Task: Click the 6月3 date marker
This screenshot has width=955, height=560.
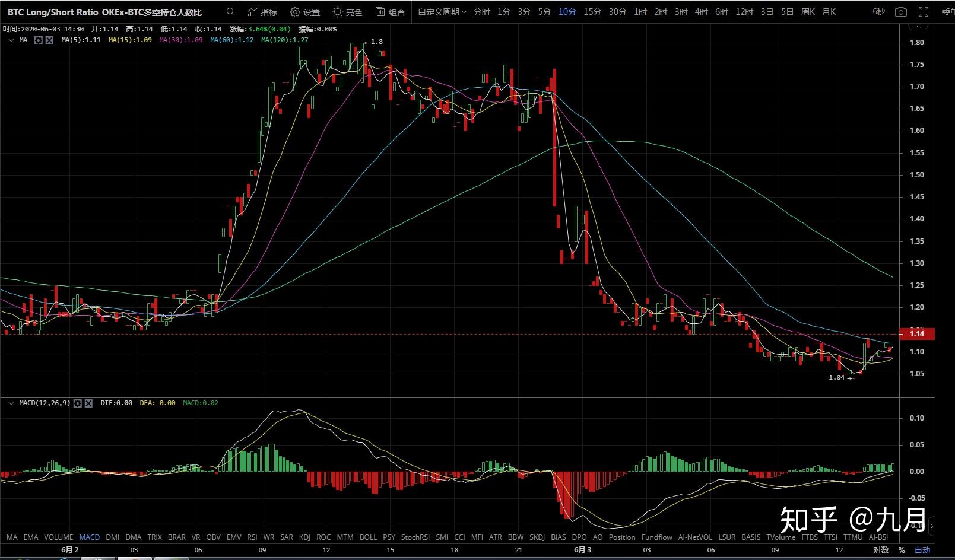Action: coord(583,550)
